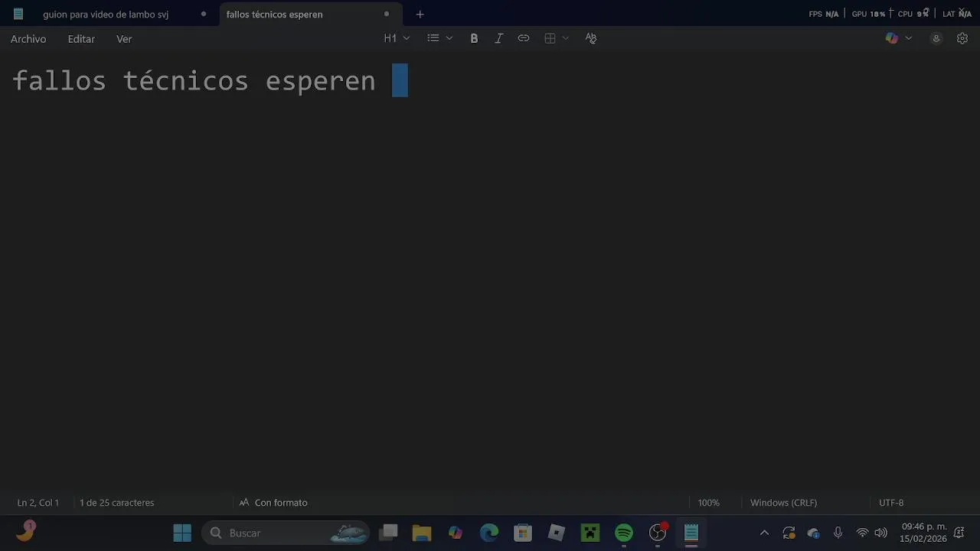Click the Notepad app icon in title bar

[18, 14]
